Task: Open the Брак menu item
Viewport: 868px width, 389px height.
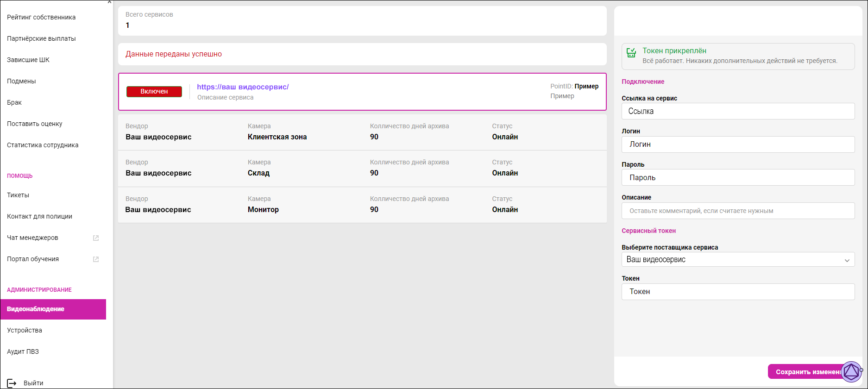Action: (14, 102)
